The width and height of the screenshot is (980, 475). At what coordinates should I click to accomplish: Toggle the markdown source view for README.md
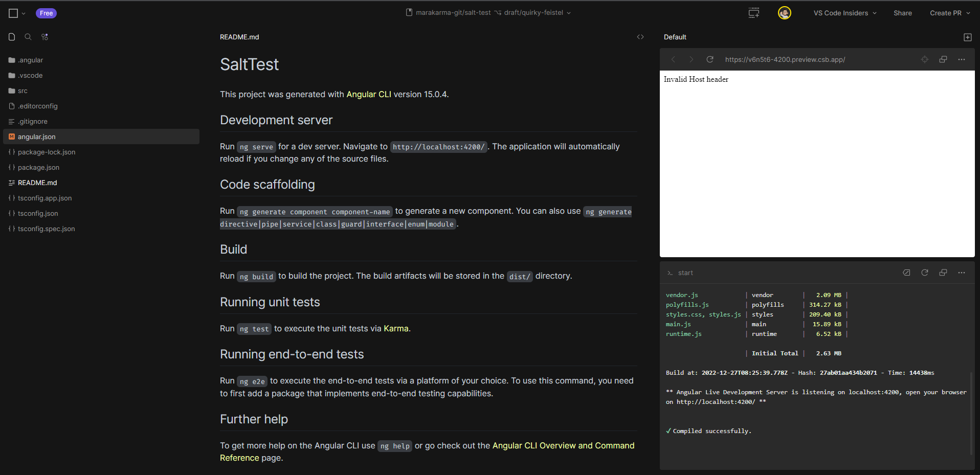point(640,37)
